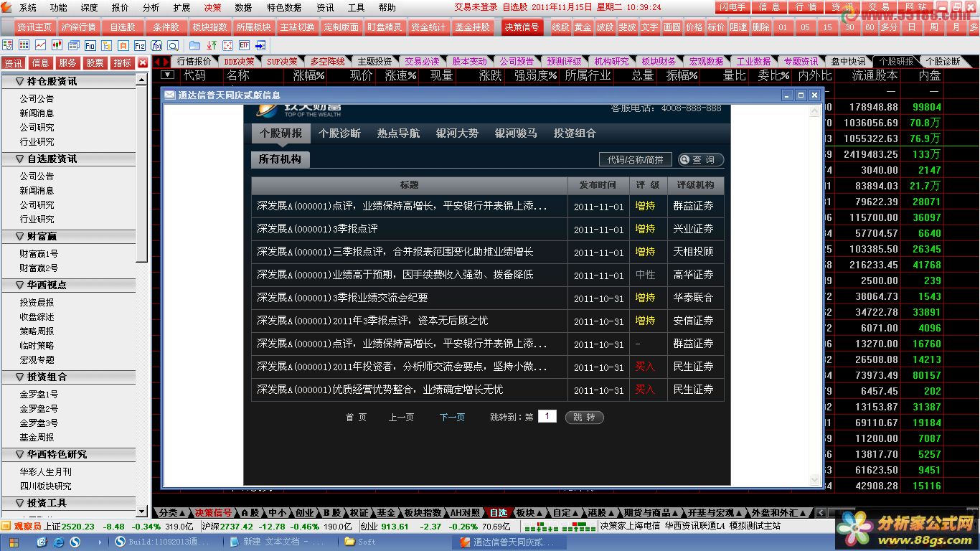Click the blue folder toolbar icon
Viewport: 980px width, 551px height.
pos(194,45)
